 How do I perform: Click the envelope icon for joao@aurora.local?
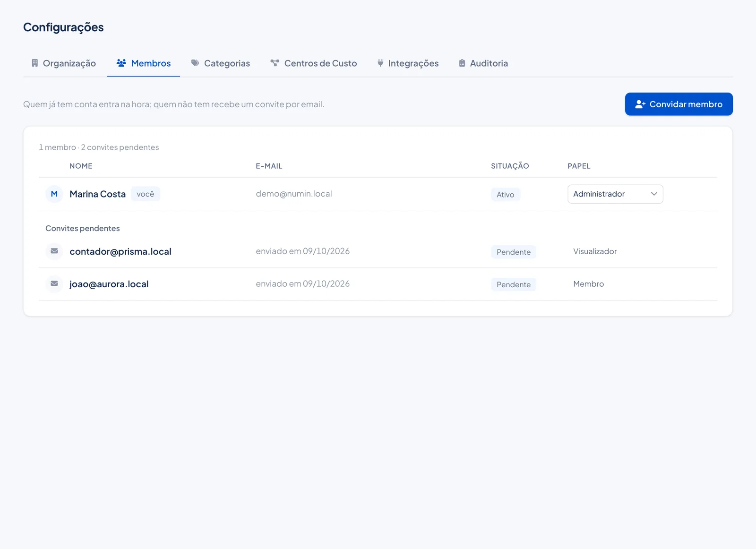[54, 283]
